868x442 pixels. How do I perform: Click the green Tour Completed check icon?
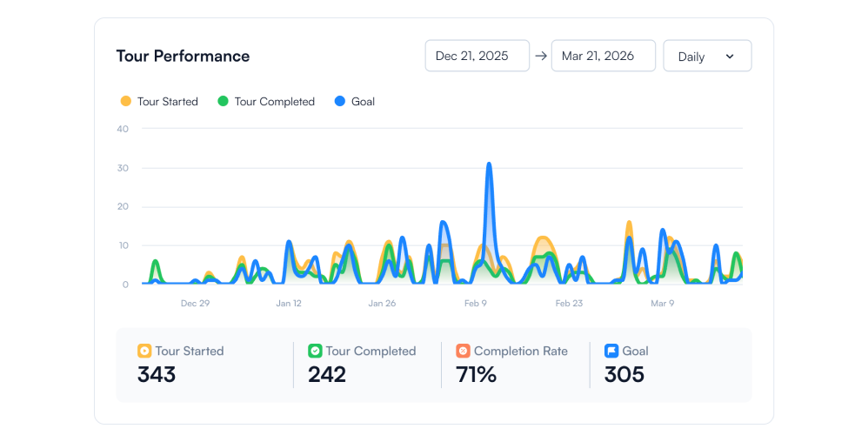[315, 352]
